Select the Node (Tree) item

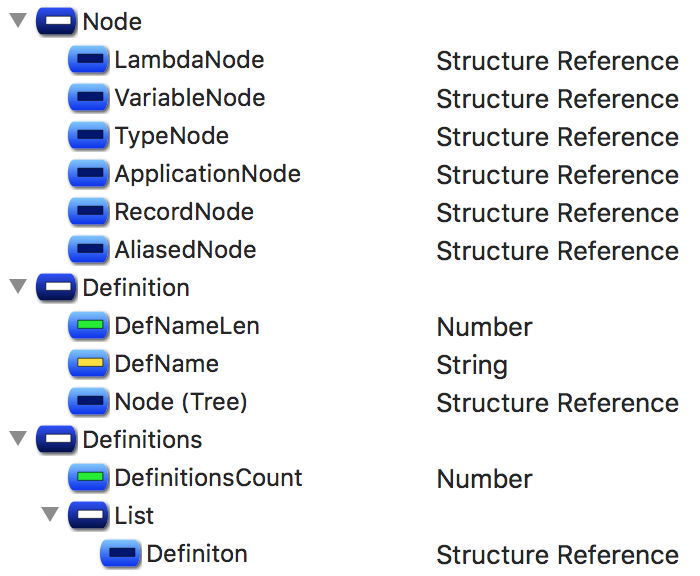coord(180,402)
